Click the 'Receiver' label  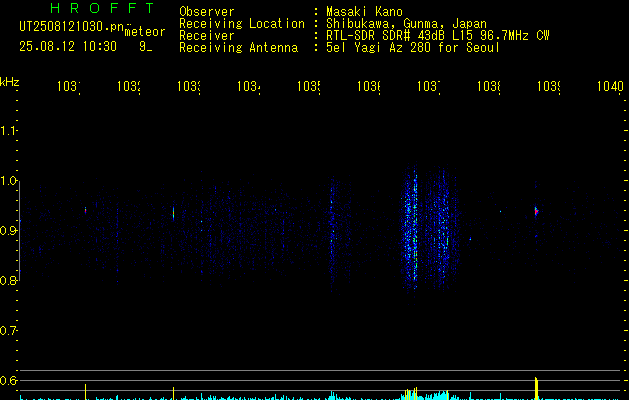pyautogui.click(x=207, y=36)
